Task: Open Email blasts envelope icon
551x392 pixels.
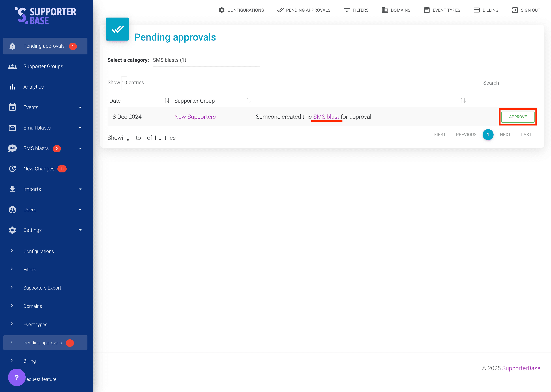Action: pos(12,128)
